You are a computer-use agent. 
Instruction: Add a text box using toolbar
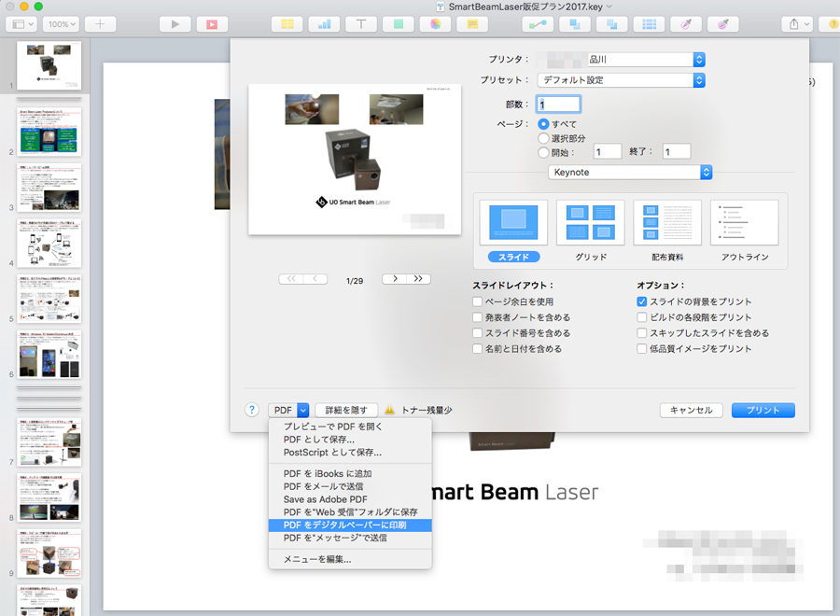tap(360, 23)
